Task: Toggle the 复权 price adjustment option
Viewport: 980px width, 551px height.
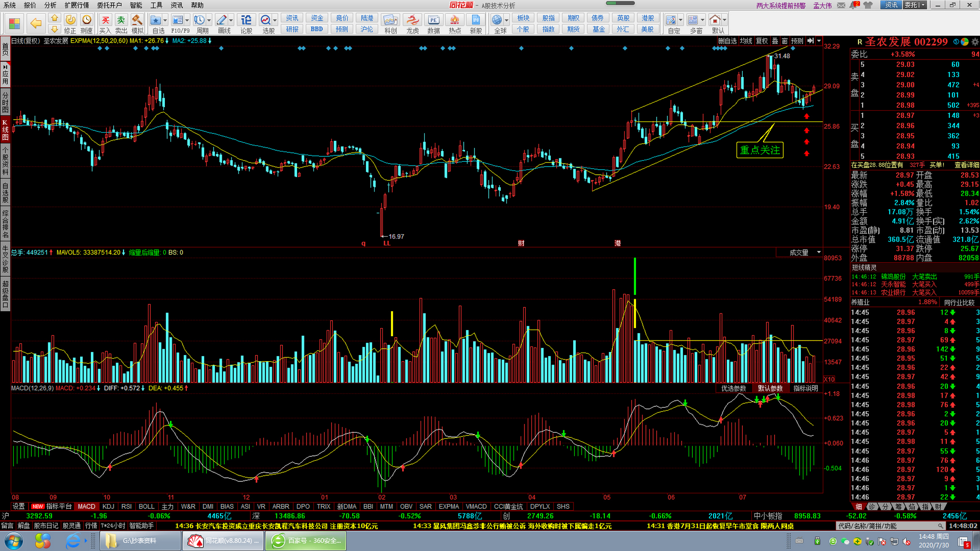Action: click(762, 41)
